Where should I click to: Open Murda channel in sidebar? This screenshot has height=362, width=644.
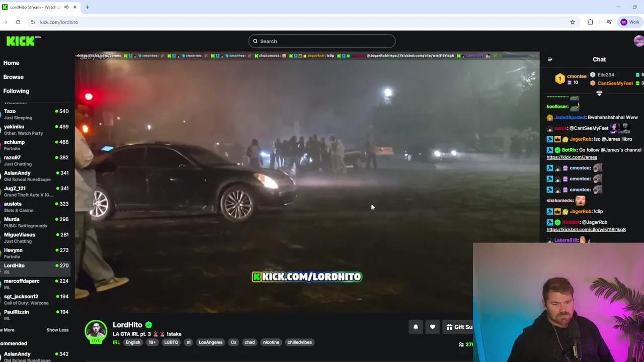pos(35,222)
